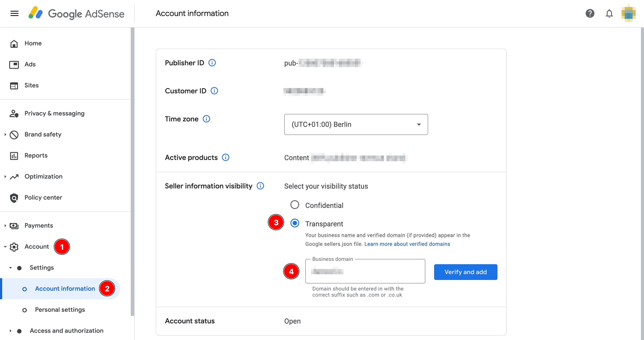This screenshot has width=644, height=340.
Task: Open the user account avatar
Action: pyautogui.click(x=628, y=14)
